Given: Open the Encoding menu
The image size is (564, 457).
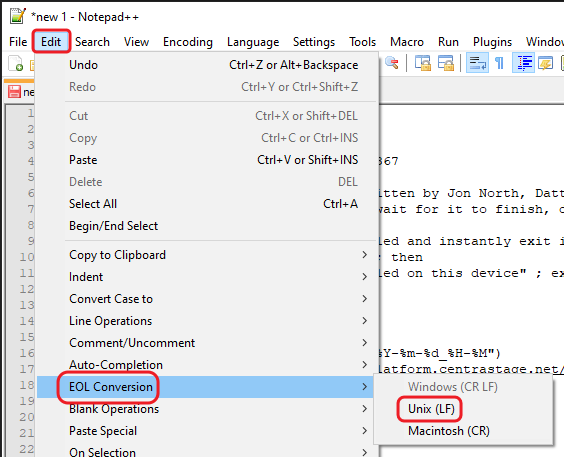Looking at the screenshot, I should pos(188,42).
